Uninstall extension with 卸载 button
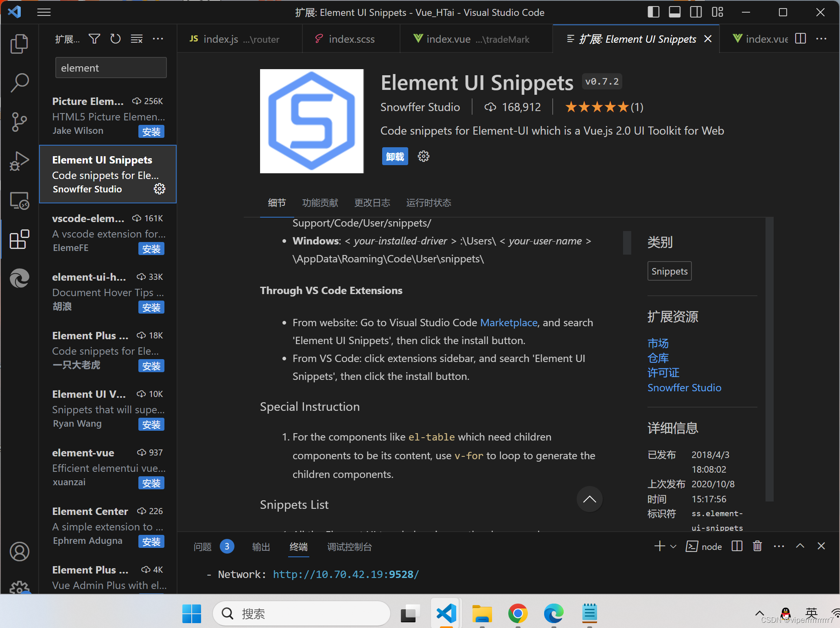The image size is (840, 628). pos(395,157)
